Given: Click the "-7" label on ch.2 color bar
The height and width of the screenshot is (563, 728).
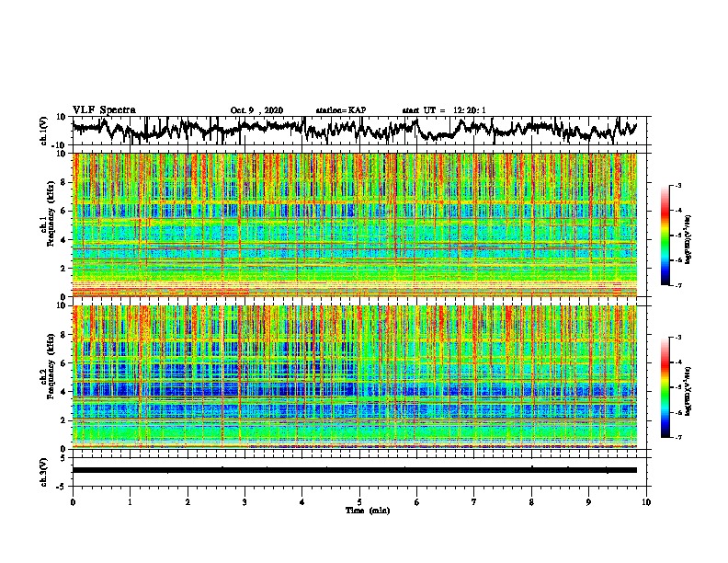Looking at the screenshot, I should click(677, 437).
